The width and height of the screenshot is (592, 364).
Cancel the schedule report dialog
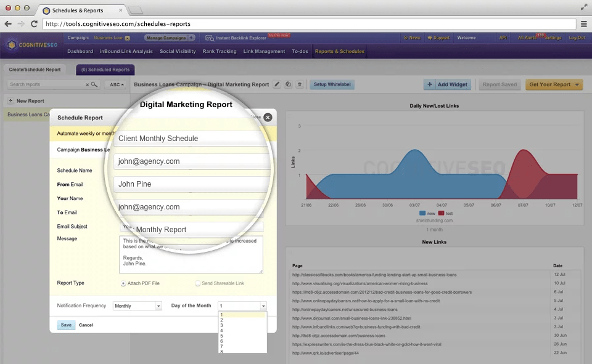86,325
